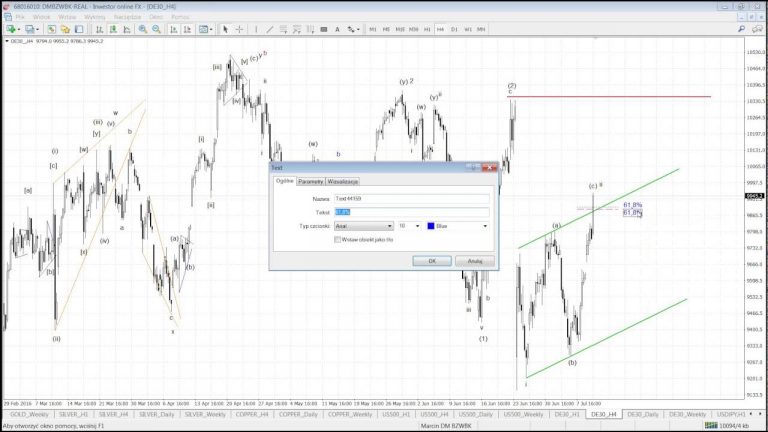Click the 'Marcin DM BZWBK' status bar entry
The height and width of the screenshot is (432, 768).
point(446,426)
